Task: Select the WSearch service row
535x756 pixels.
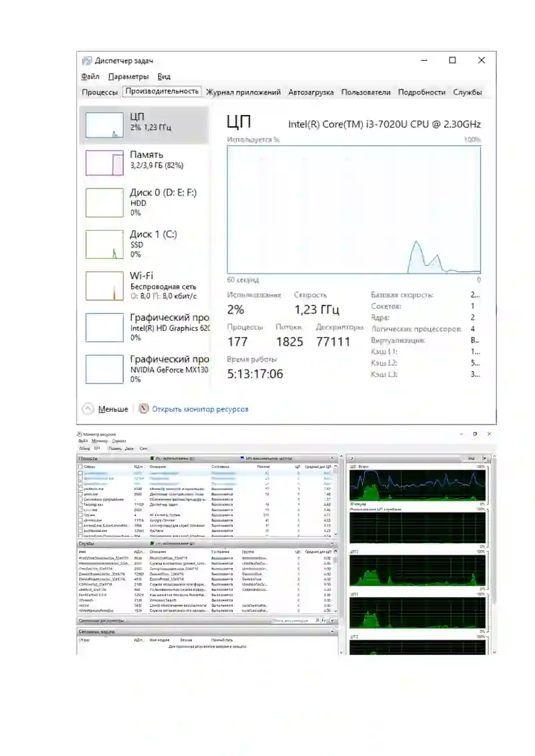Action: coord(205,600)
